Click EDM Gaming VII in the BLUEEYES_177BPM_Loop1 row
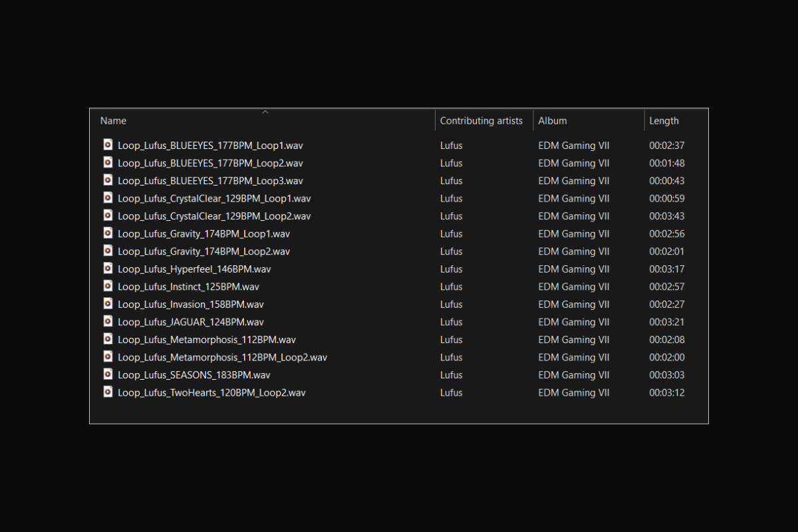798x532 pixels. click(574, 146)
